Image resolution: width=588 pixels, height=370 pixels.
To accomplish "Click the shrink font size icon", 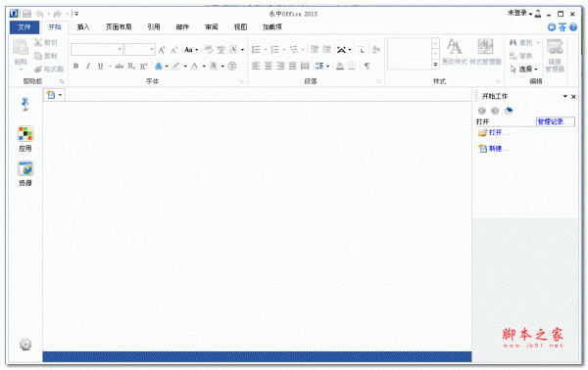I will coord(174,50).
